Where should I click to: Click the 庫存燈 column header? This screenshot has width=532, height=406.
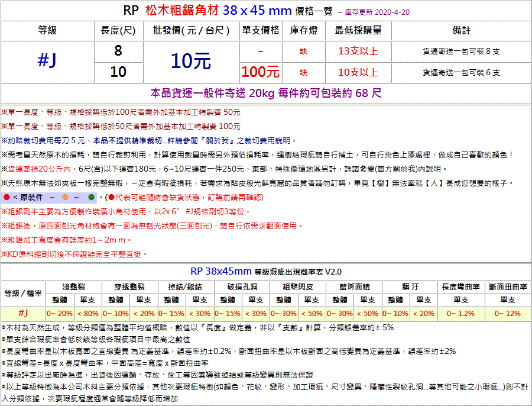pos(304,31)
